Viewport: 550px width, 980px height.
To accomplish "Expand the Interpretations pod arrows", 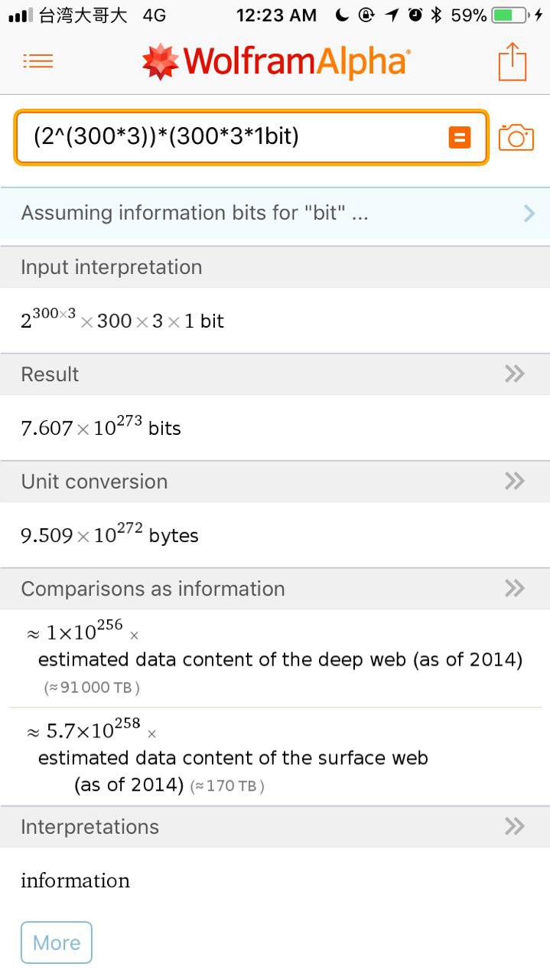I will [515, 826].
